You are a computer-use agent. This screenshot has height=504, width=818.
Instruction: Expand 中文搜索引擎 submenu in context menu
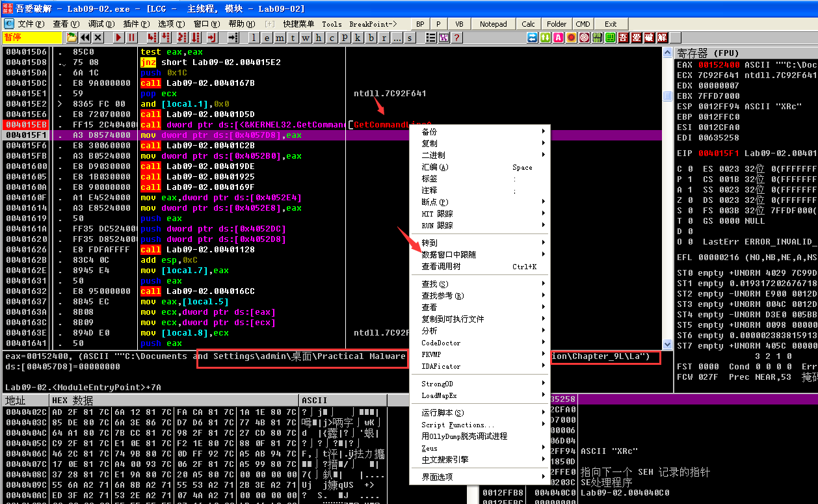[x=479, y=459]
